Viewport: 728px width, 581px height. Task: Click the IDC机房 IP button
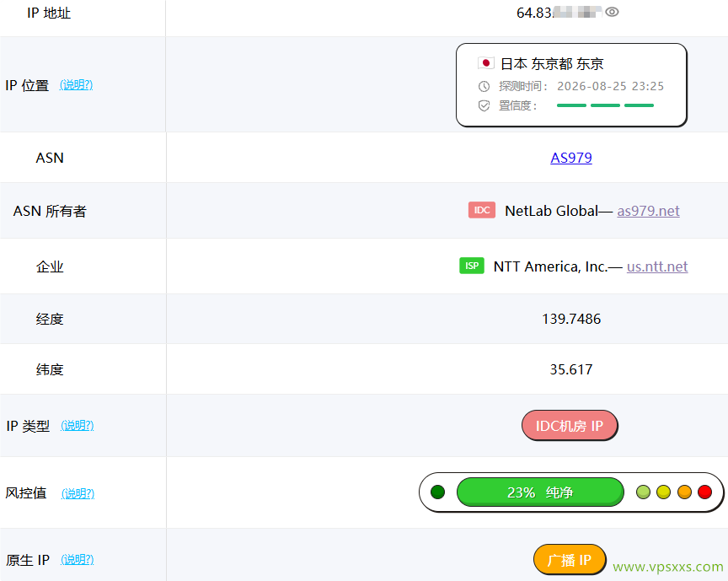click(x=570, y=425)
